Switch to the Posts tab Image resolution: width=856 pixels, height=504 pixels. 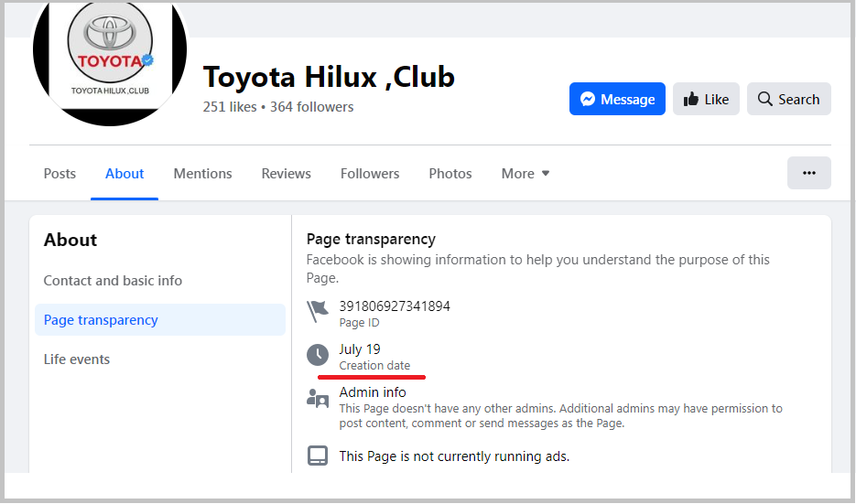click(x=60, y=174)
